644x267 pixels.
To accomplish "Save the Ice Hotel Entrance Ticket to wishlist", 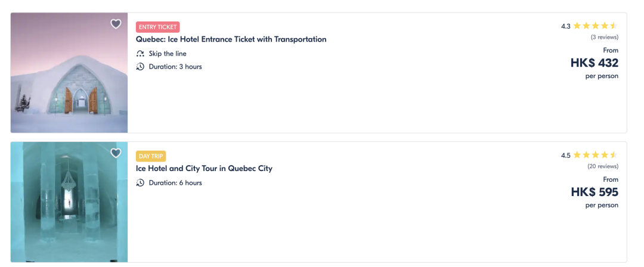I will (x=116, y=24).
